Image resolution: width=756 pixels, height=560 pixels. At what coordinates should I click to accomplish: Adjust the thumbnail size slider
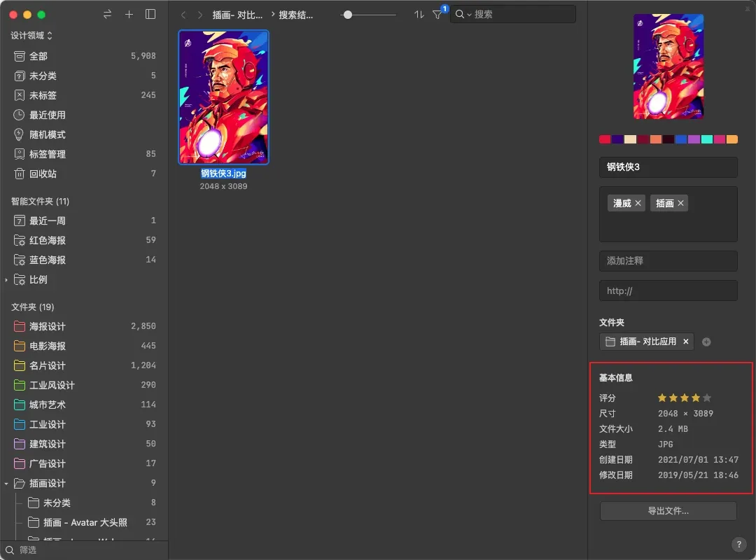(348, 15)
